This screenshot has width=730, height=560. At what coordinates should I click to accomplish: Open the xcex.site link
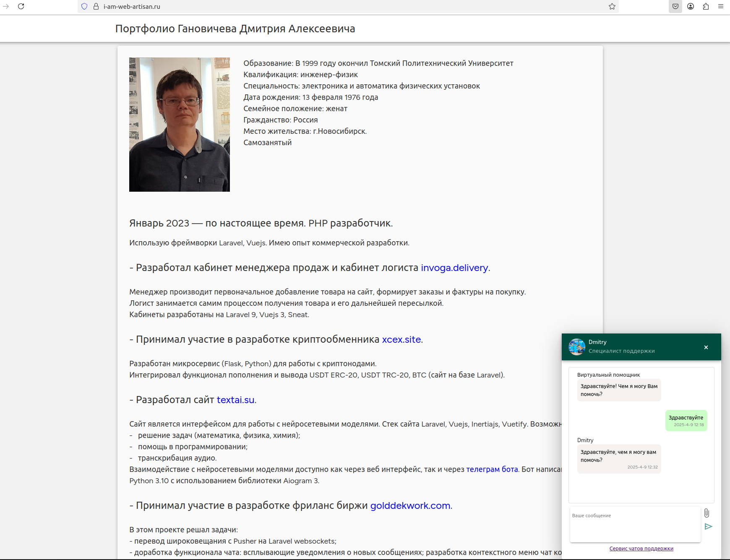click(x=401, y=339)
